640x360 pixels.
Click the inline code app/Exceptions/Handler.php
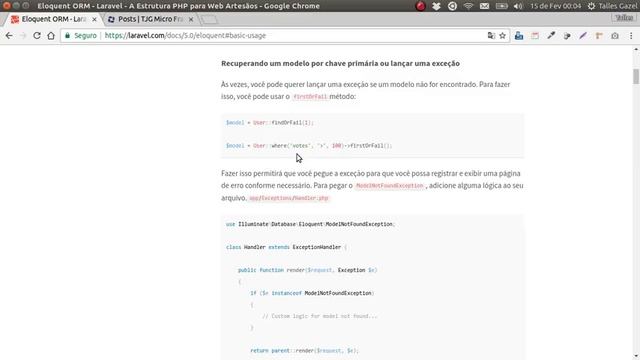(289, 198)
